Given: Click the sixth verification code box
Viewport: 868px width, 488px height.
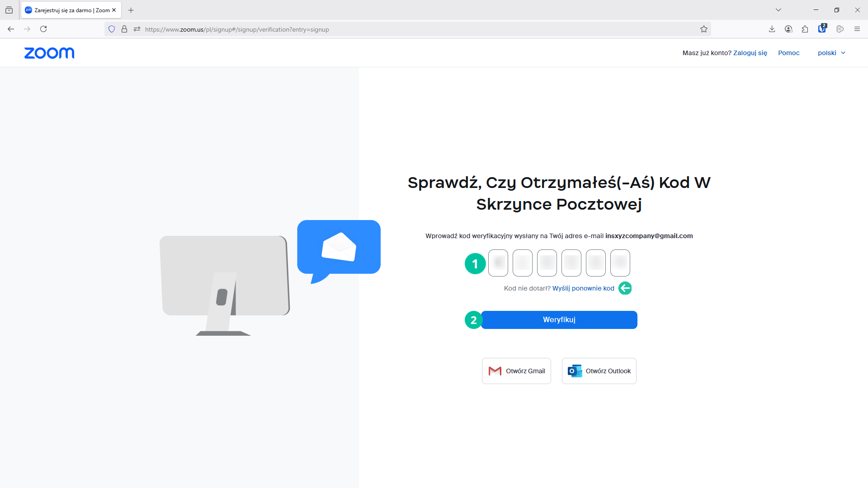Looking at the screenshot, I should pos(620,263).
